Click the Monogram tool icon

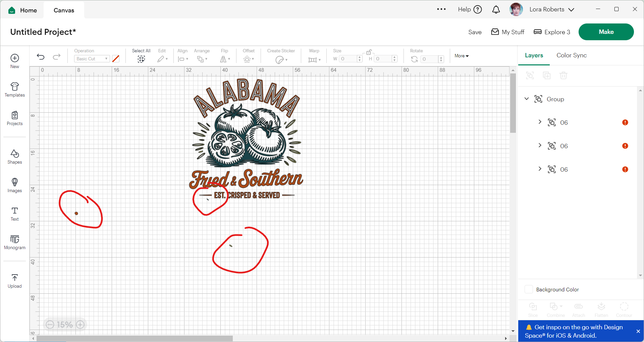(14, 242)
